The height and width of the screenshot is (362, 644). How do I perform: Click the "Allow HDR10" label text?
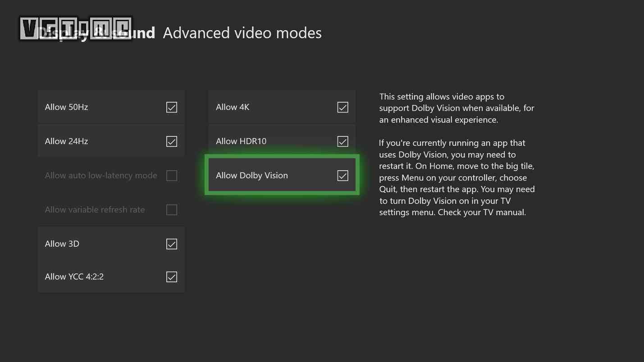[241, 141]
